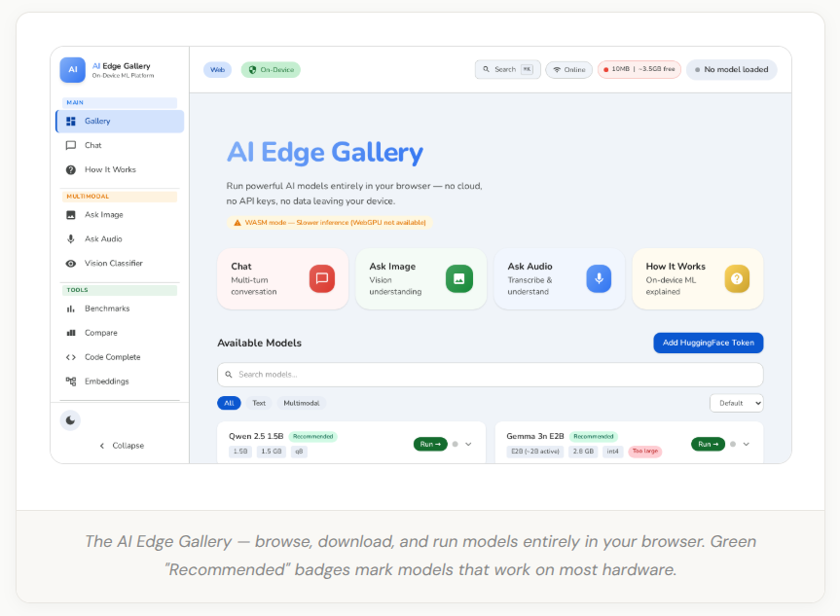The image size is (840, 616).
Task: Expand Qwen 2.5 1.5B details chevron
Action: (468, 444)
